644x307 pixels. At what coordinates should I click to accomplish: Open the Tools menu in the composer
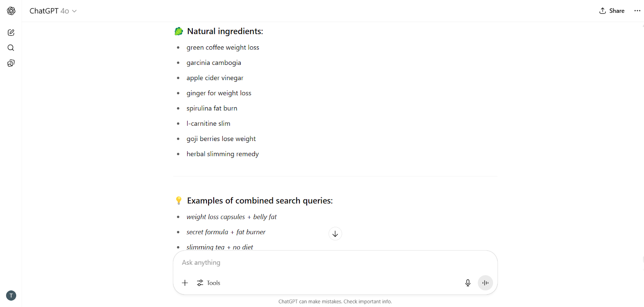(x=208, y=283)
